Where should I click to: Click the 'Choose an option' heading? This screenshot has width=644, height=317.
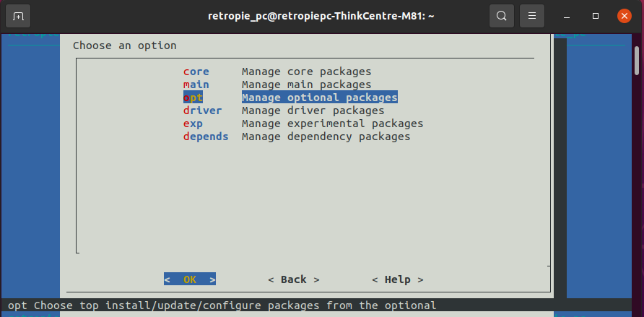pyautogui.click(x=125, y=45)
